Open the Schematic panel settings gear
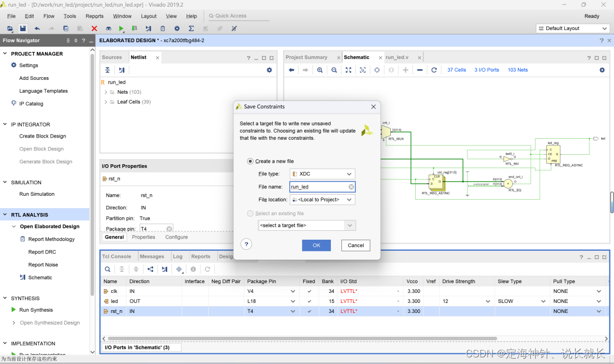Image resolution: width=614 pixels, height=364 pixels. pyautogui.click(x=602, y=70)
